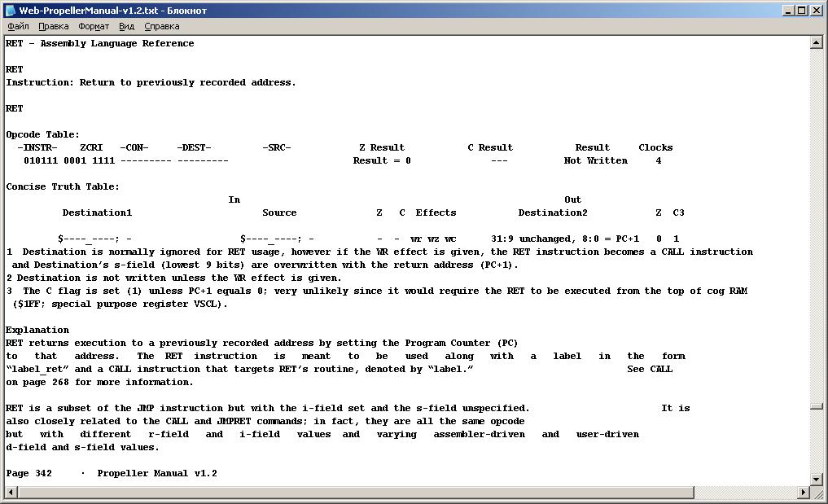Open the Справка help menu
This screenshot has width=828, height=504.
[x=161, y=26]
